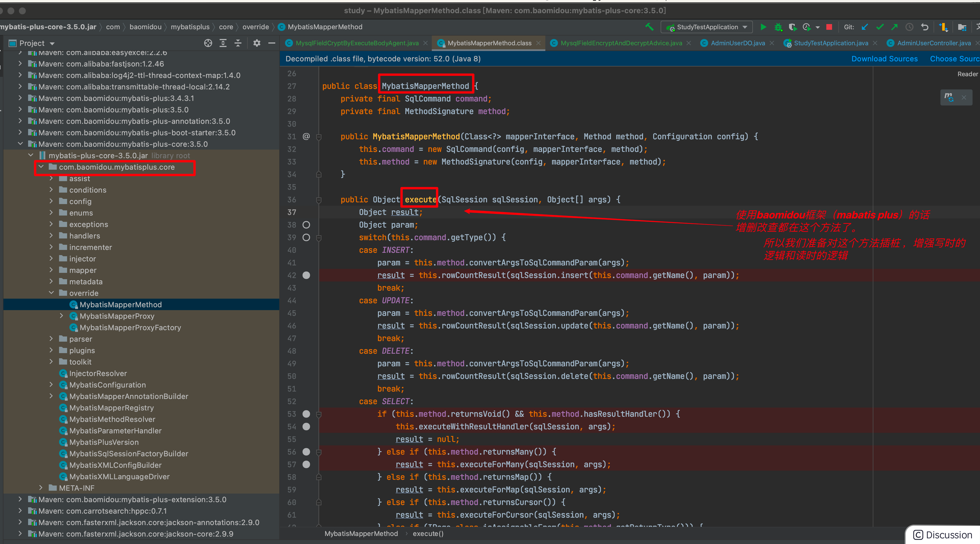Start a debug session with the bug icon
Image resolution: width=980 pixels, height=544 pixels.
(778, 27)
